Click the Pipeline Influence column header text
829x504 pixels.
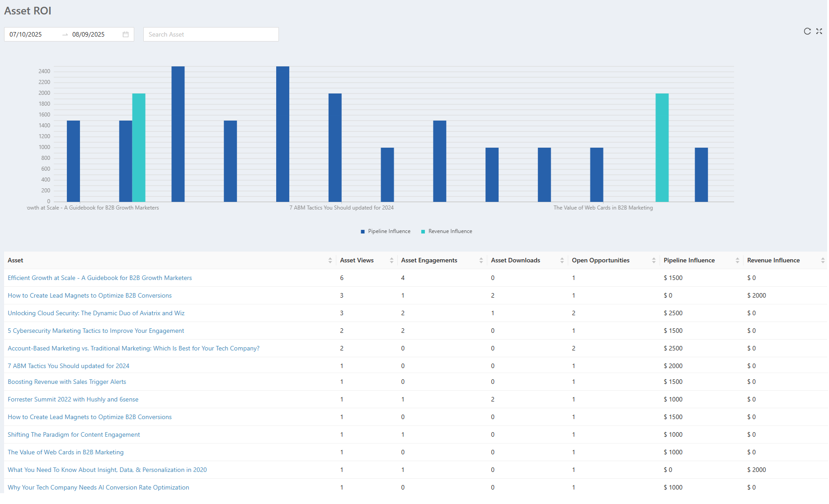[x=689, y=261]
